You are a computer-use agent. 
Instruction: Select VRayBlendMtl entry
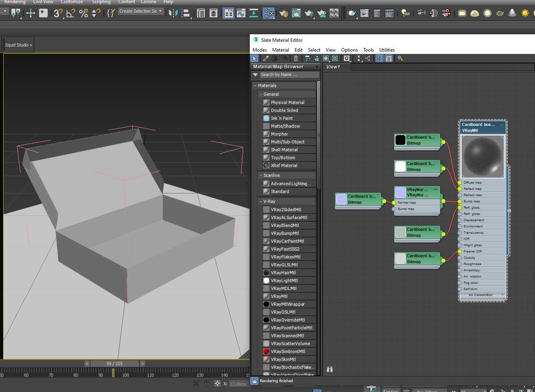(x=289, y=225)
